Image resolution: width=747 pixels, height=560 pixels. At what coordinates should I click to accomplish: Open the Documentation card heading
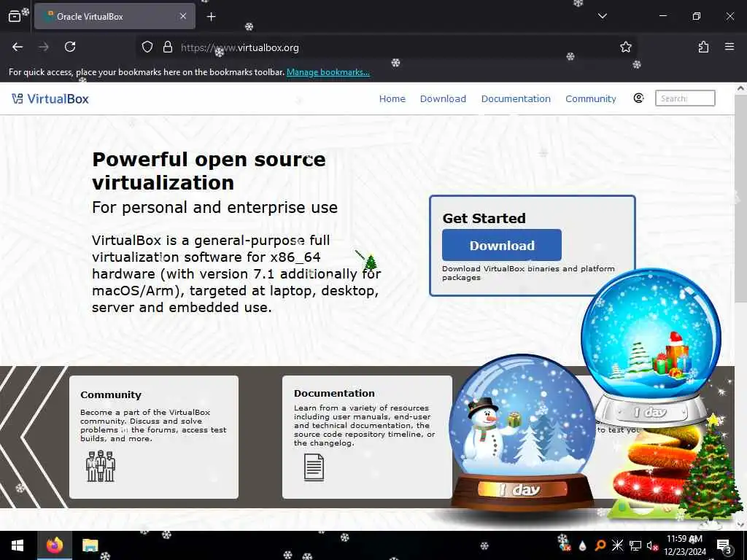pos(334,393)
